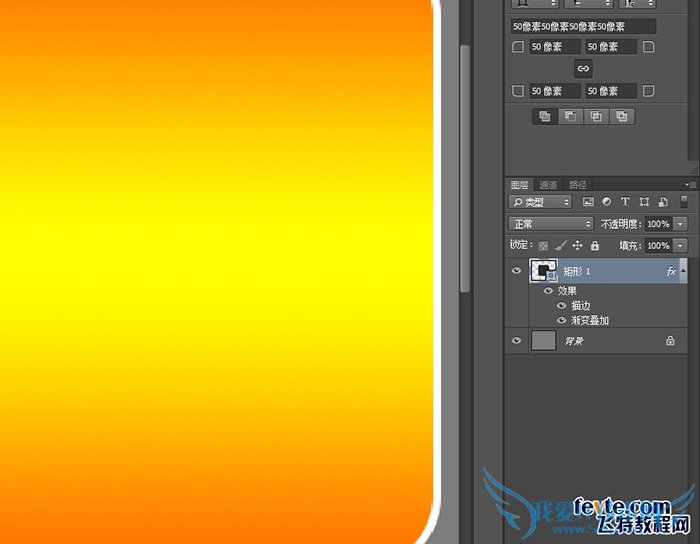Click the 矩形 1 layer name
This screenshot has width=700, height=544.
click(576, 271)
